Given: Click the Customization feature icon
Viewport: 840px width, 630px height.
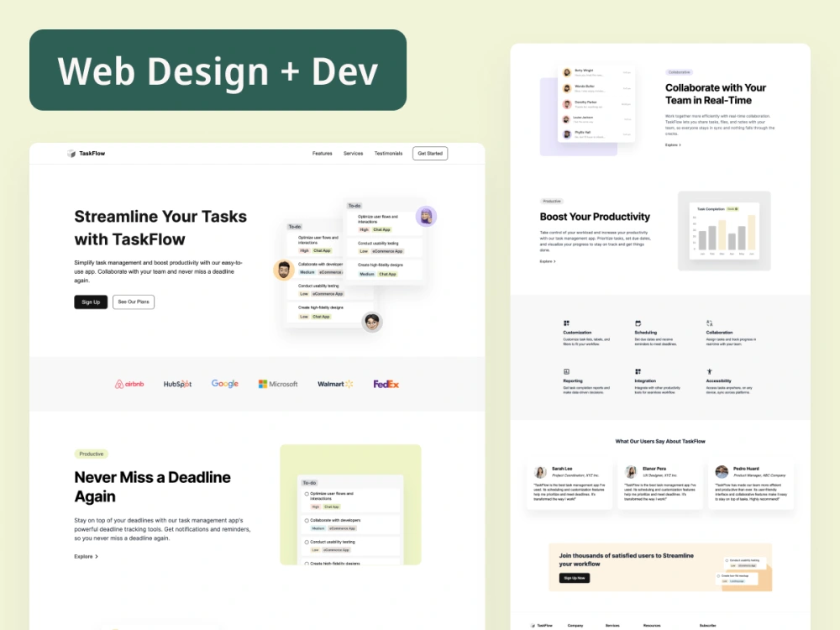Looking at the screenshot, I should pyautogui.click(x=566, y=323).
